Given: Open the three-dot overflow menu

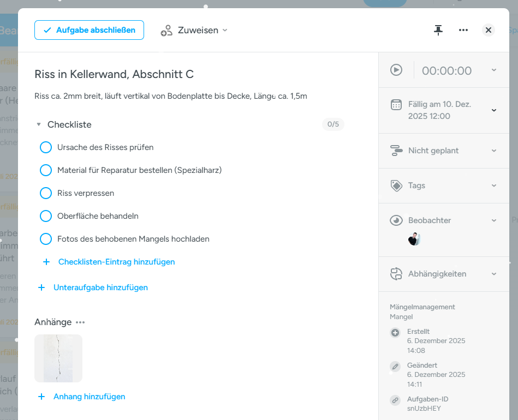Looking at the screenshot, I should pyautogui.click(x=463, y=30).
